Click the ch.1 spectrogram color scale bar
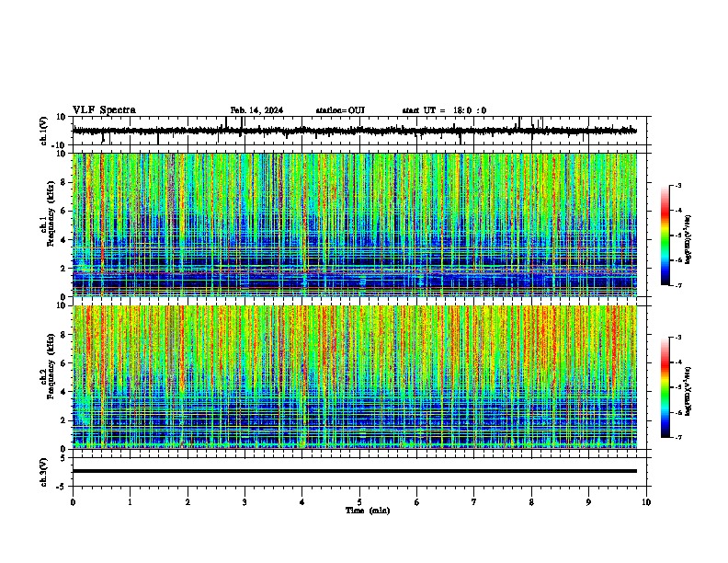 [665, 236]
